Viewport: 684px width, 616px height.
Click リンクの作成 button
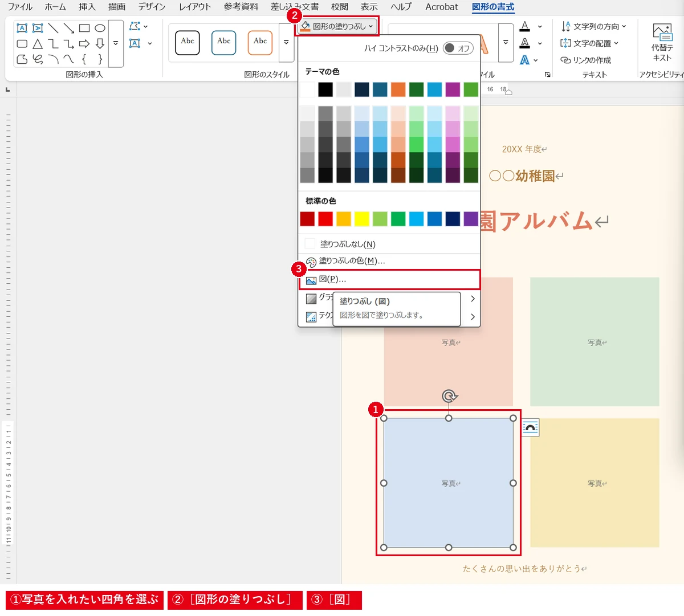[585, 60]
